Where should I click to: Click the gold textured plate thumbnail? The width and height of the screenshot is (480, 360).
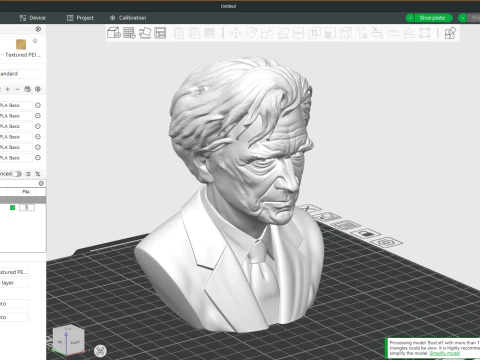[21, 44]
